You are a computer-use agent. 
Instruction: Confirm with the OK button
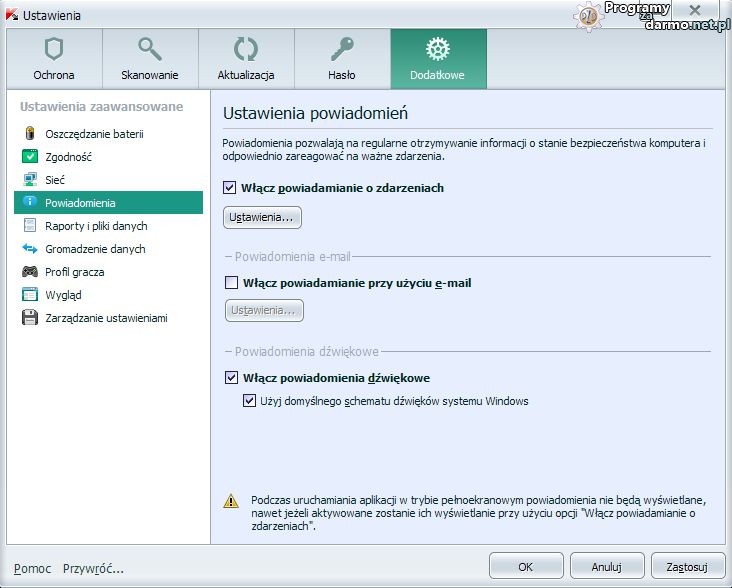click(526, 566)
